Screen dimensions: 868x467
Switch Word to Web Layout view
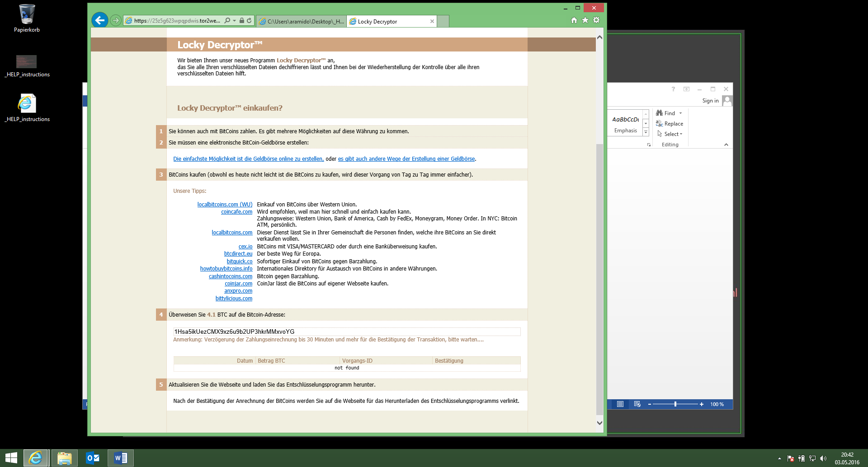637,404
